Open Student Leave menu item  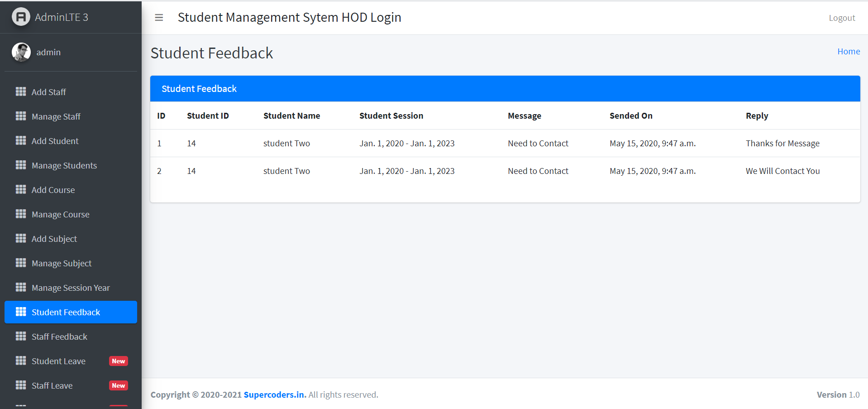(x=59, y=361)
